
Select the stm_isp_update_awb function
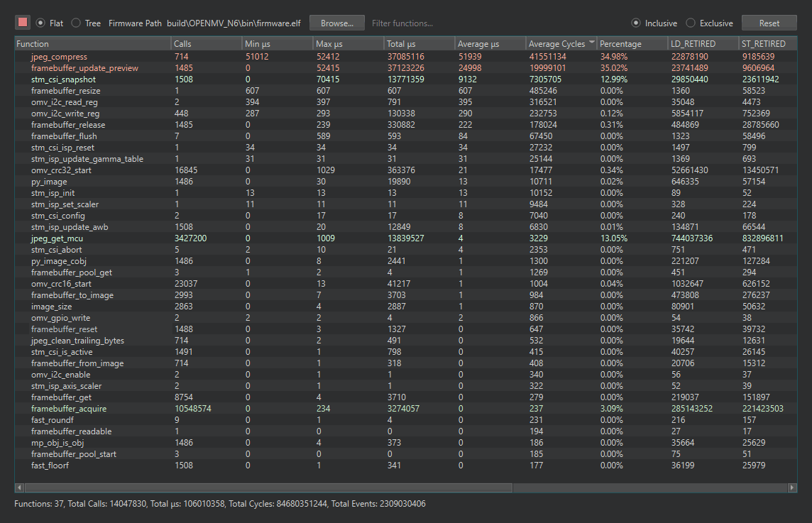[406, 227]
